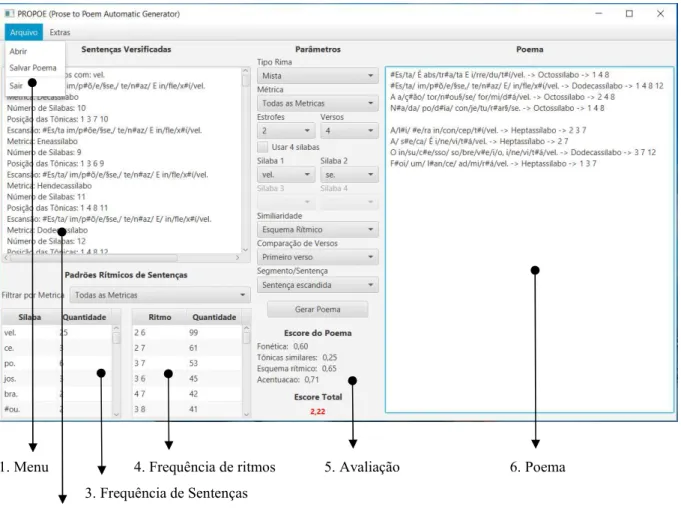Select rhythm row 2 6 with 99
Viewport: 681px width, 512px height.
[x=187, y=333]
